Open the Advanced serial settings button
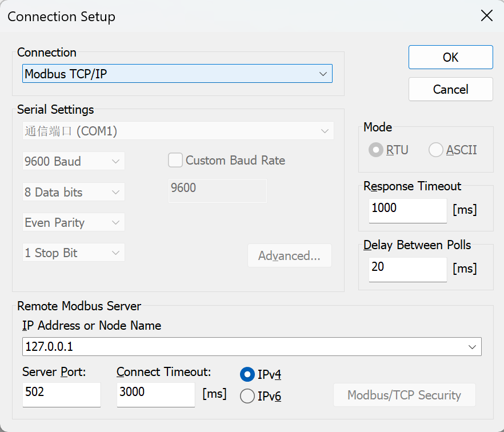 coord(289,255)
